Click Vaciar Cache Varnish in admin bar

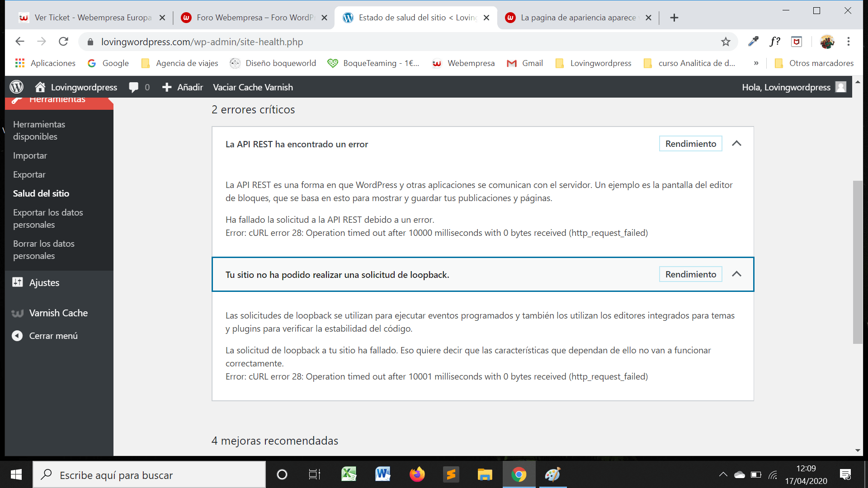pyautogui.click(x=253, y=87)
